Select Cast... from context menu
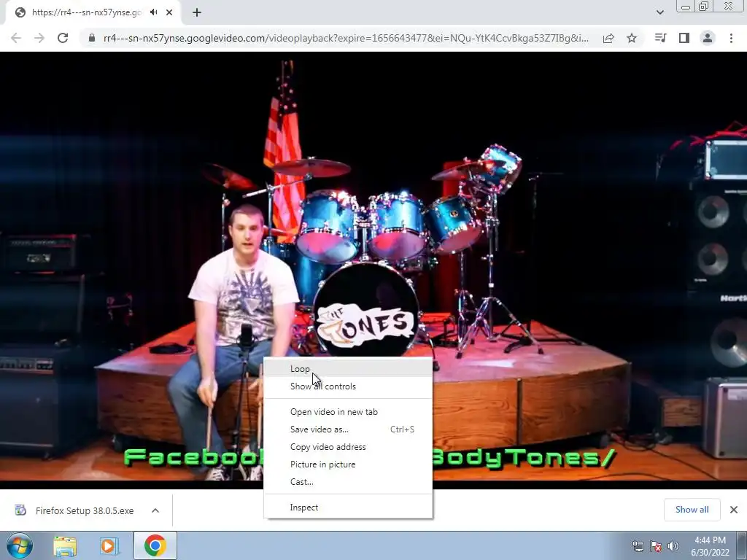Screen dimensions: 747x560 tap(348, 482)
